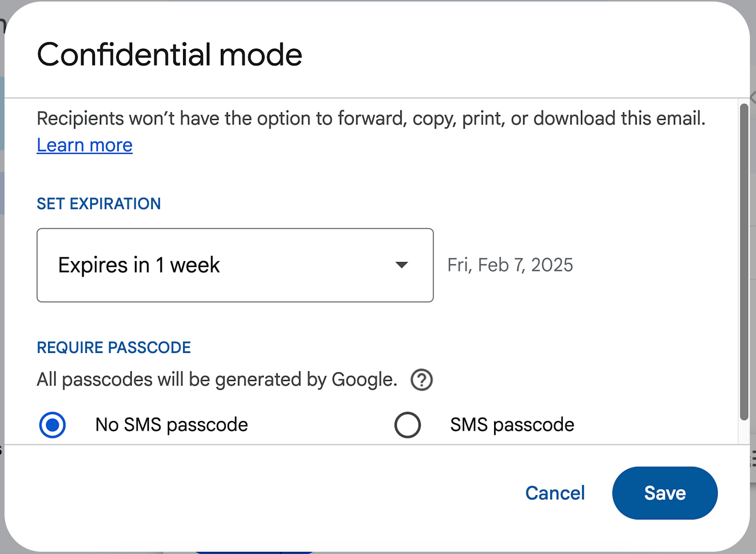756x554 pixels.
Task: Click the SET EXPIRATION section heading
Action: click(x=99, y=204)
